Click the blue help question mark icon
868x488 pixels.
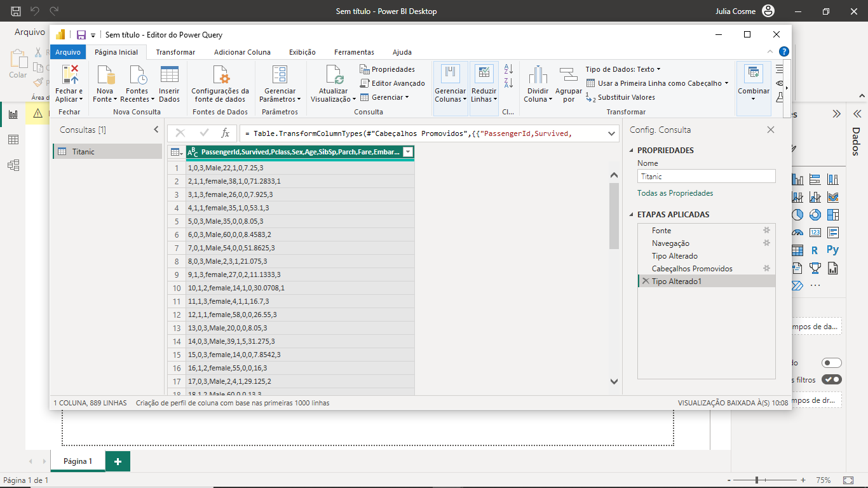point(784,51)
